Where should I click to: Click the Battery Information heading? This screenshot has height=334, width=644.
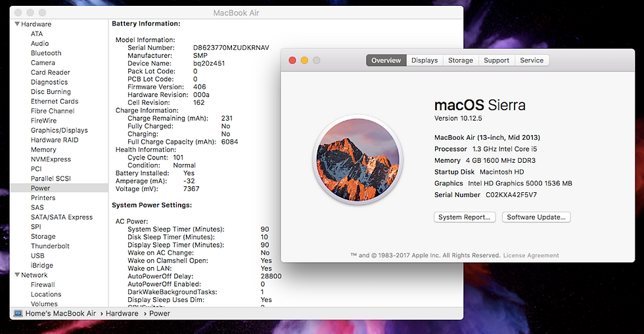click(146, 24)
